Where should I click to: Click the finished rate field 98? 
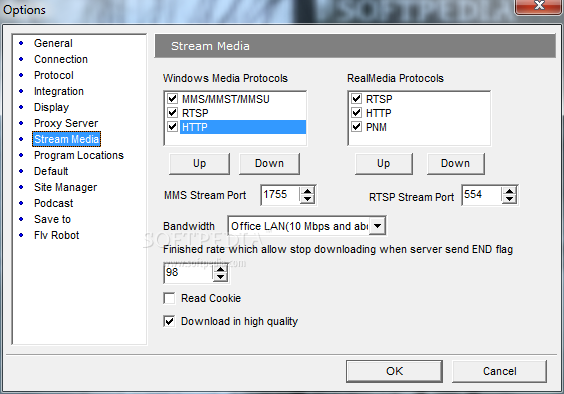click(189, 273)
